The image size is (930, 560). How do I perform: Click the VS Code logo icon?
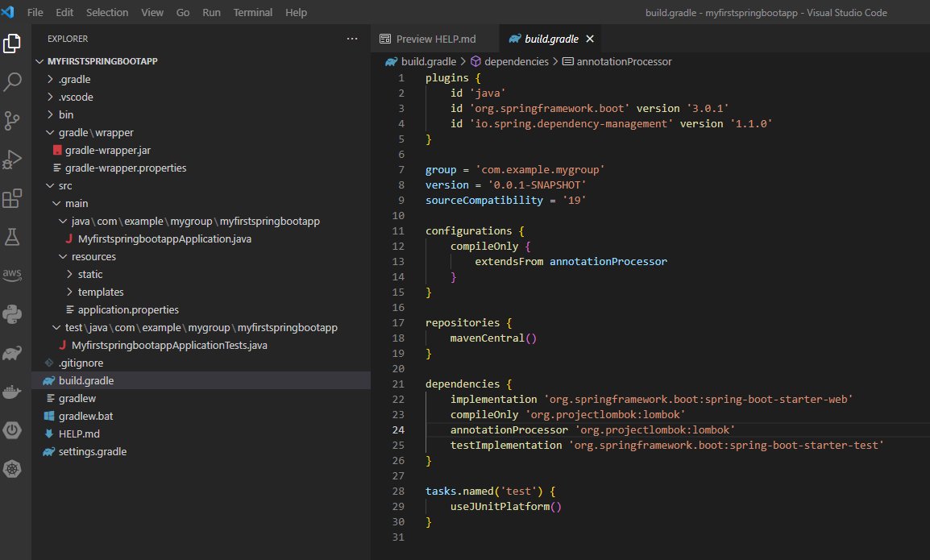(8, 12)
